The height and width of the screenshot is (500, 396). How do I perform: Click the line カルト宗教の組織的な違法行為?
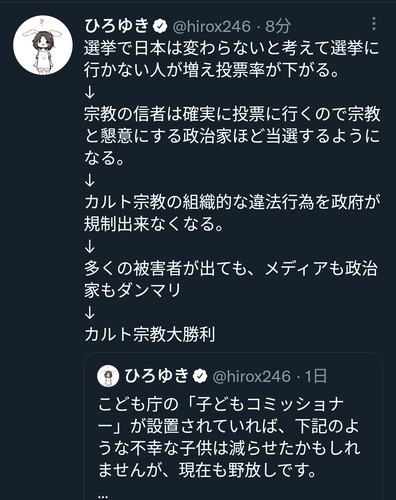[x=232, y=202]
